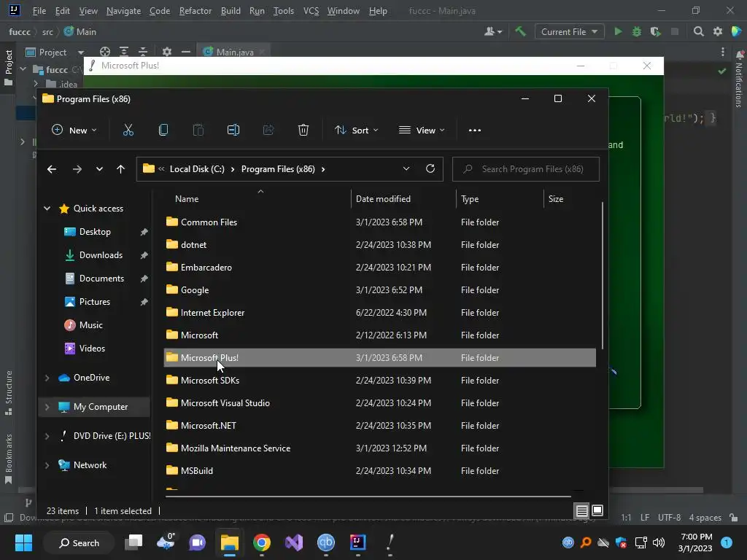Click the Cut icon in Explorer toolbar
This screenshot has width=747, height=560.
click(128, 130)
